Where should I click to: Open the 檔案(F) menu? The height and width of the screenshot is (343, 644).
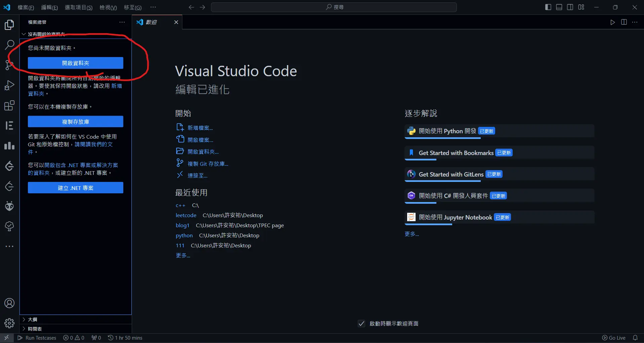26,7
